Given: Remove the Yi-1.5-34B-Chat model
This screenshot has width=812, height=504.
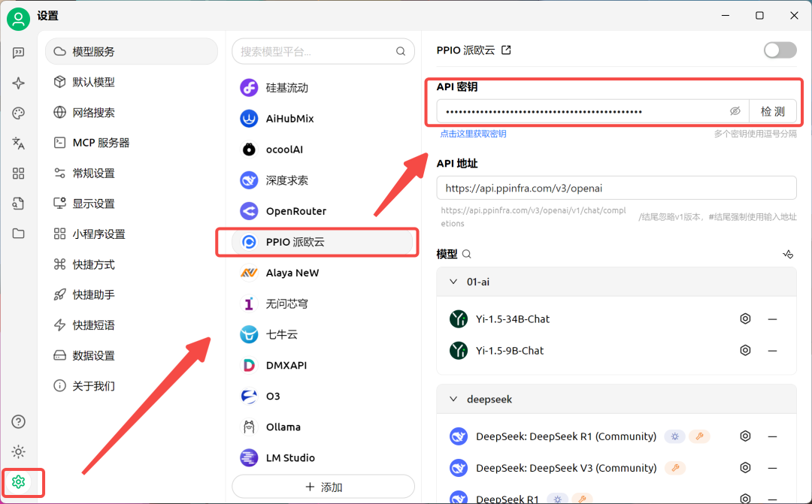Looking at the screenshot, I should click(x=772, y=319).
